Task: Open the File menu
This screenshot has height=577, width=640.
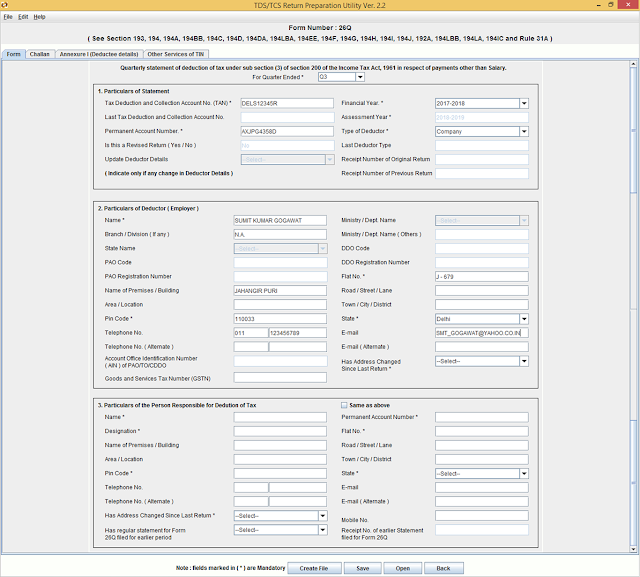Action: pos(8,17)
